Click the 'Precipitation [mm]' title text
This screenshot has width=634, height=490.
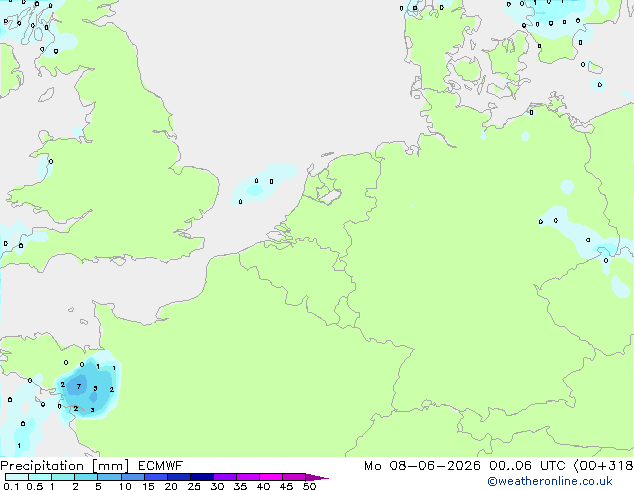pyautogui.click(x=65, y=466)
